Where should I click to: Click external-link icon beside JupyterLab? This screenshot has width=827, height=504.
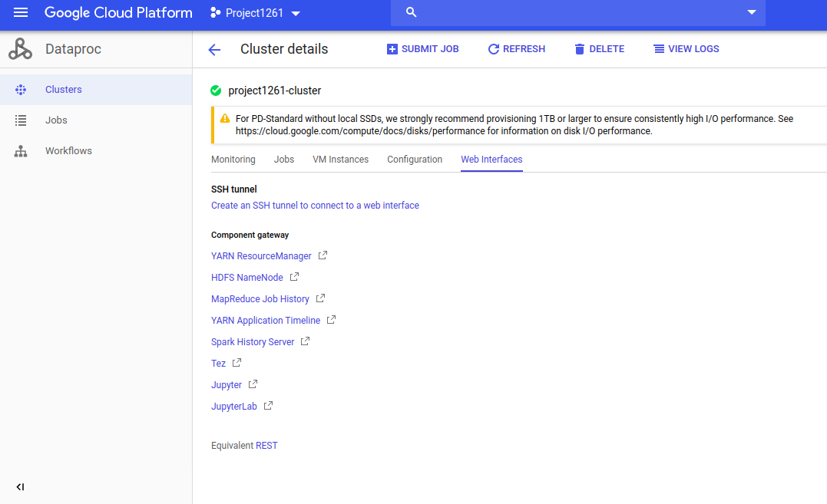coord(268,406)
